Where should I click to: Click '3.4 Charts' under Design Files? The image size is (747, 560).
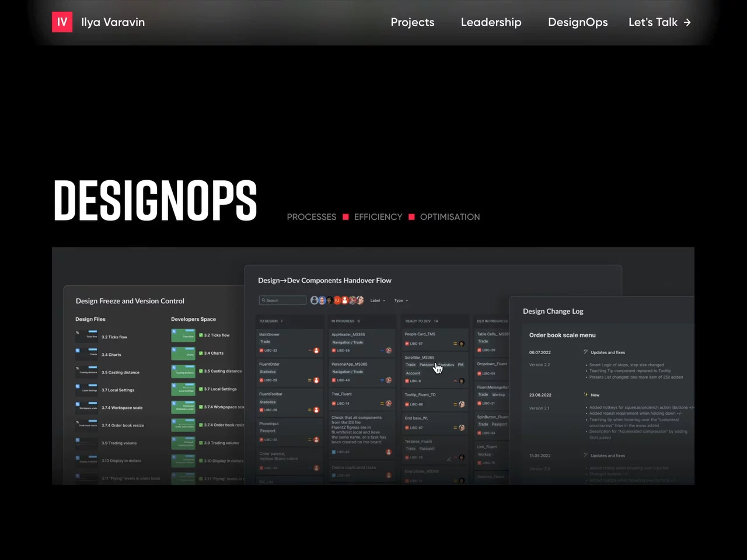coord(111,355)
